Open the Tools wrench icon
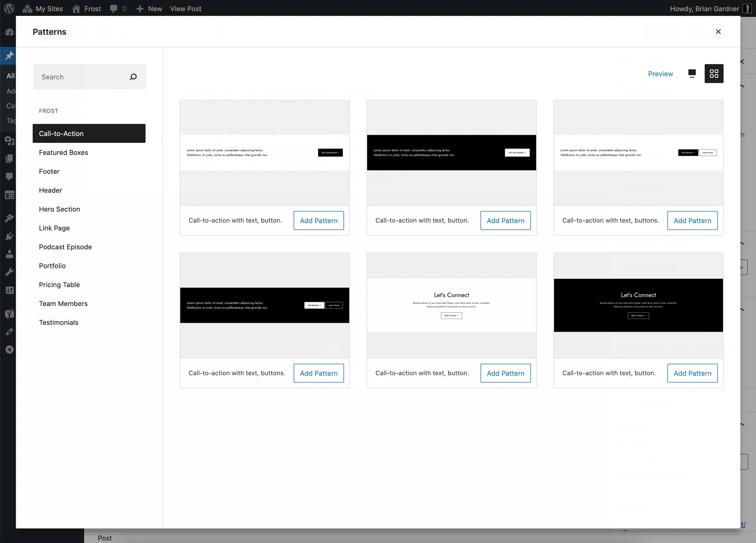The image size is (756, 543). (9, 271)
